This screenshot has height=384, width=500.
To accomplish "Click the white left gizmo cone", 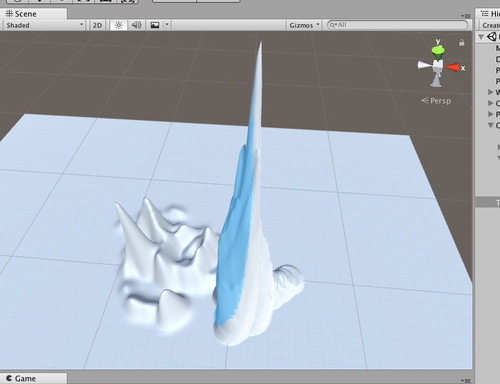I will (425, 65).
